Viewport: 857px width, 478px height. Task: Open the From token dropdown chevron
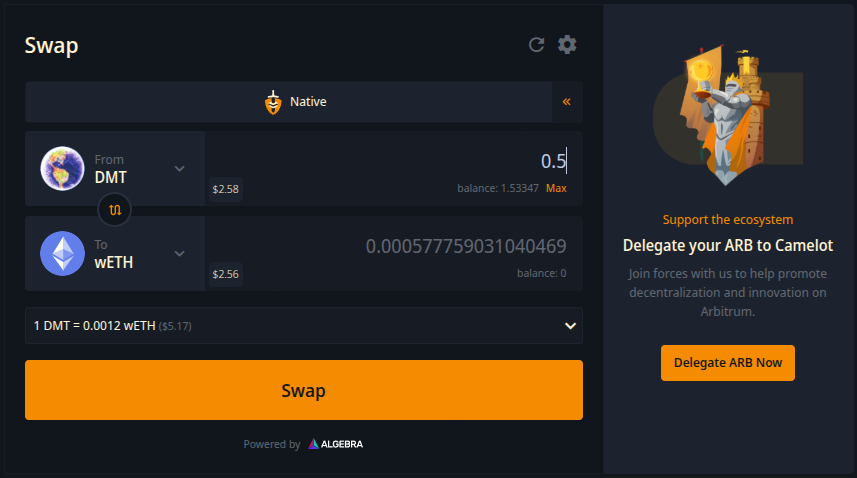point(179,168)
